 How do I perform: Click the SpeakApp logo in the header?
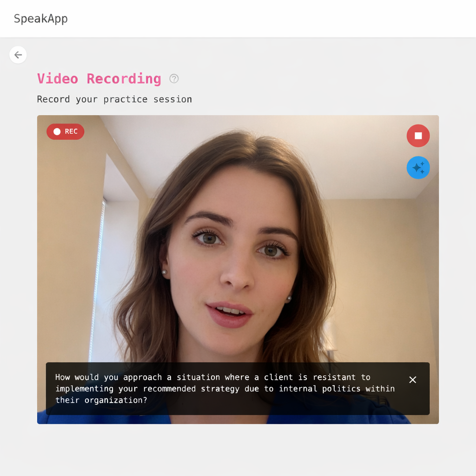pos(41,19)
